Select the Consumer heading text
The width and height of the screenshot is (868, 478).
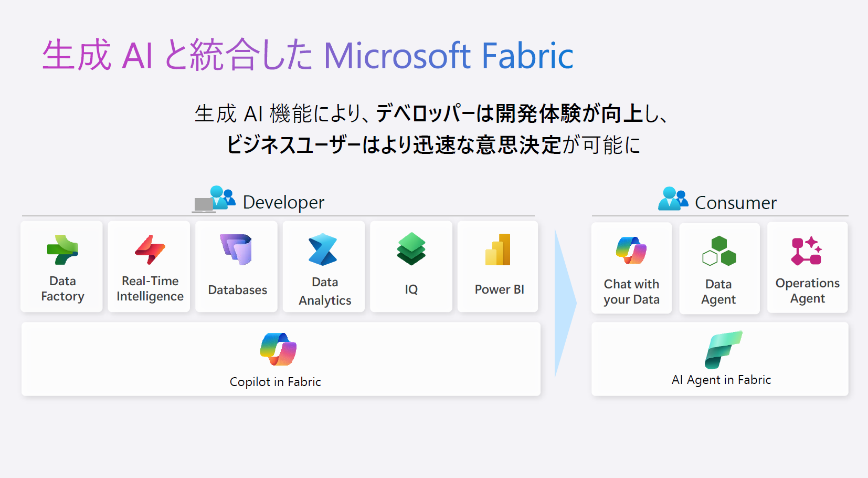(x=735, y=203)
